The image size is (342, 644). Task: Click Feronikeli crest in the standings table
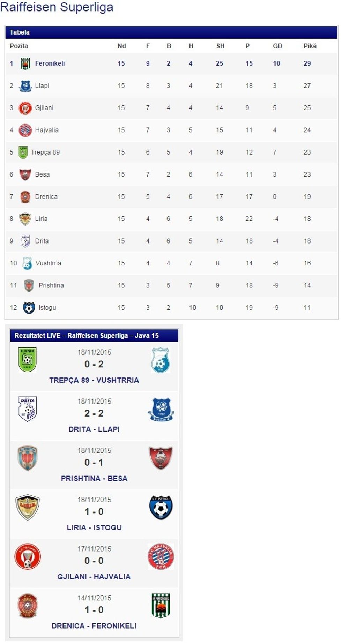pos(25,63)
